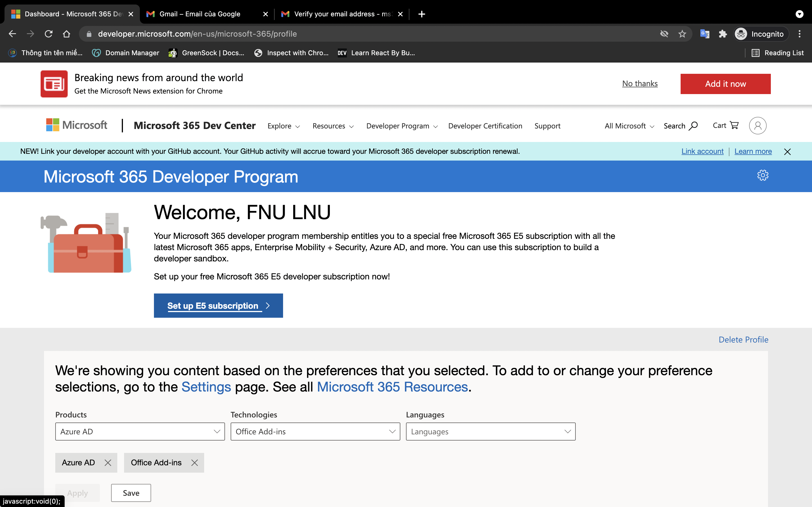Open the Chrome Extensions puzzle icon

click(x=722, y=34)
